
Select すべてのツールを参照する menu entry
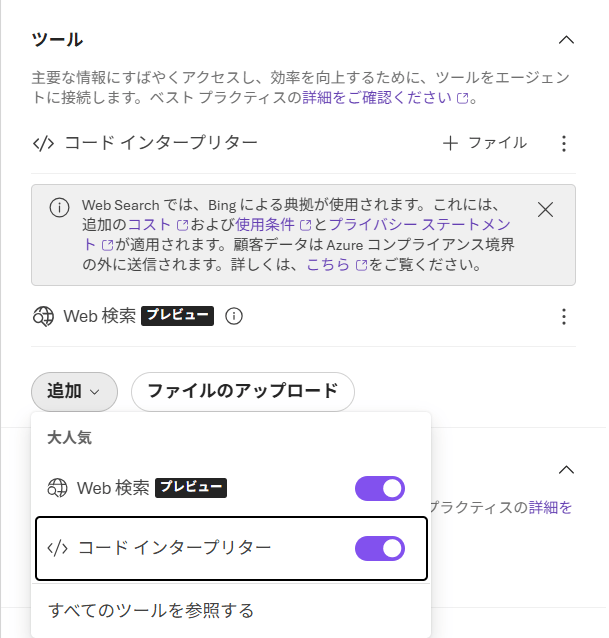(x=151, y=610)
